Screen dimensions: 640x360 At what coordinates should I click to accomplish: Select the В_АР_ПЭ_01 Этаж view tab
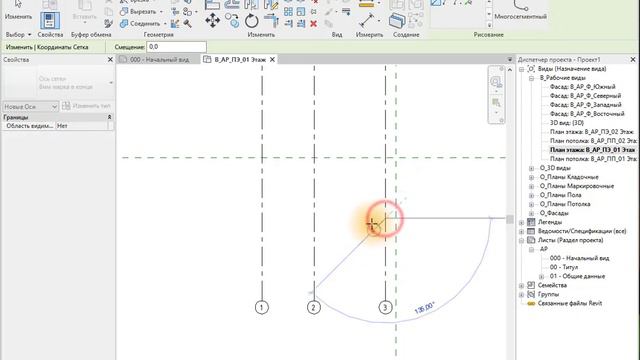240,60
